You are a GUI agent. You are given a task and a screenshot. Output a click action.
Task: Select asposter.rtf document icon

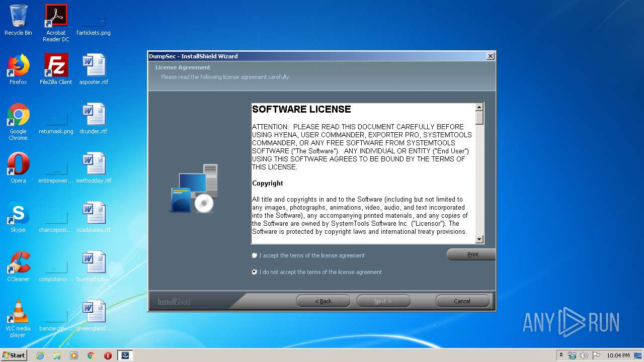[x=94, y=69]
